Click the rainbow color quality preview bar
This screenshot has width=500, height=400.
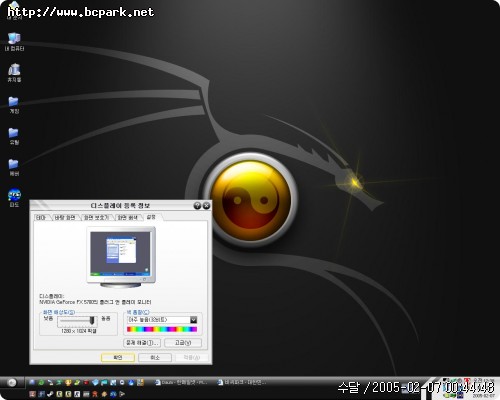162,329
